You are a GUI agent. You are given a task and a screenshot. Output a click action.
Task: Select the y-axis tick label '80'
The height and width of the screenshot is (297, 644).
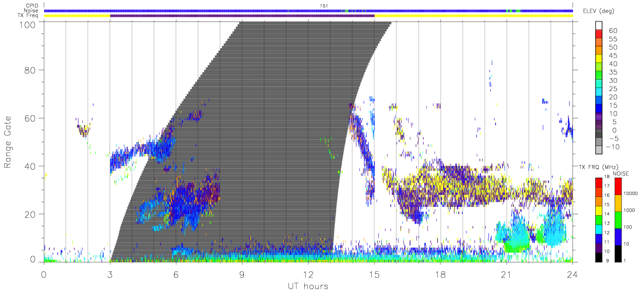tap(29, 70)
